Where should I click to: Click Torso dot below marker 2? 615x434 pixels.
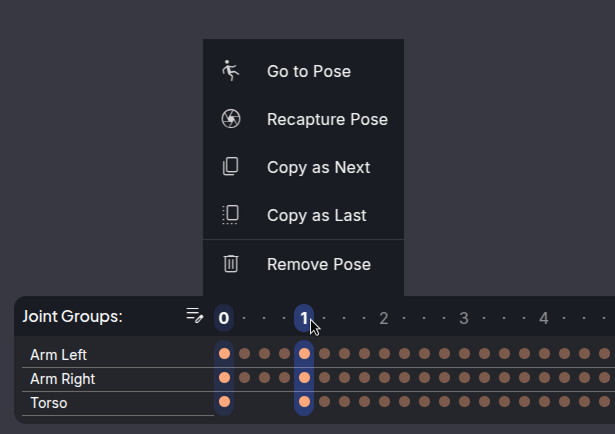click(x=384, y=401)
